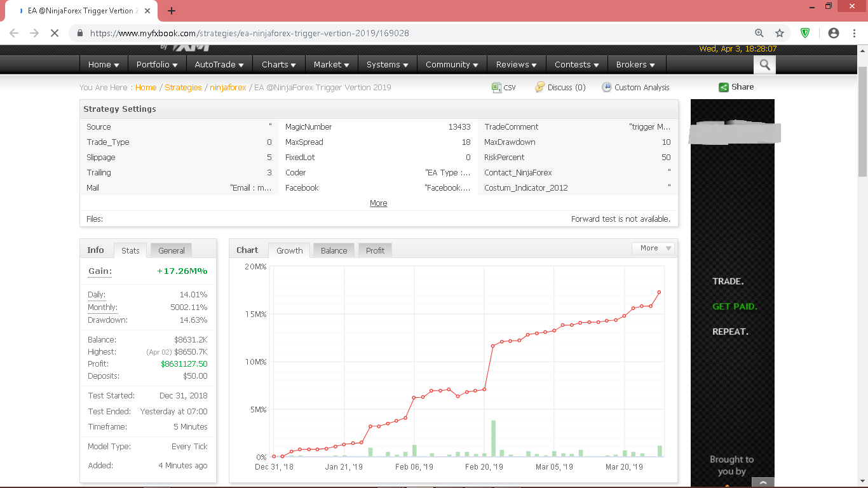This screenshot has height=488, width=868.
Task: Open the Home dropdown menu
Action: [104, 64]
